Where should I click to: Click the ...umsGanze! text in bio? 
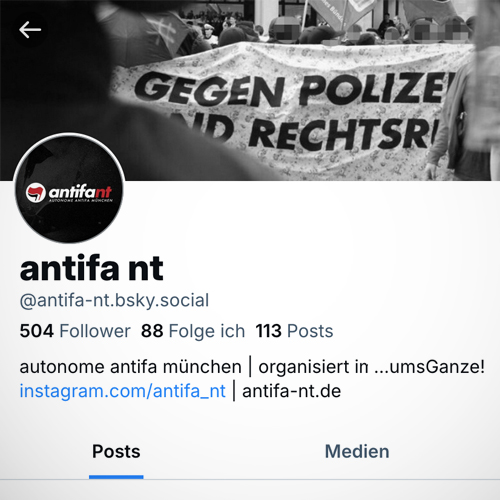pos(429,367)
